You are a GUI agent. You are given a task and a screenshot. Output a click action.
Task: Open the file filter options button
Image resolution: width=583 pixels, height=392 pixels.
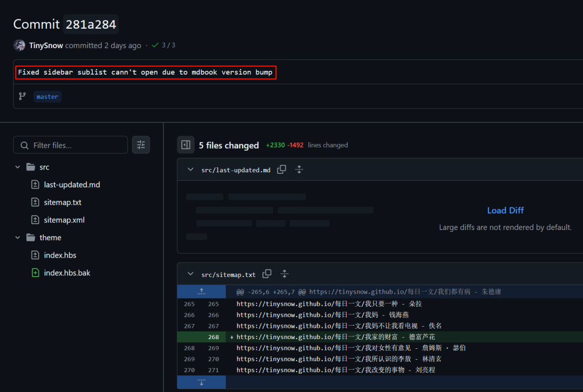[x=141, y=145]
